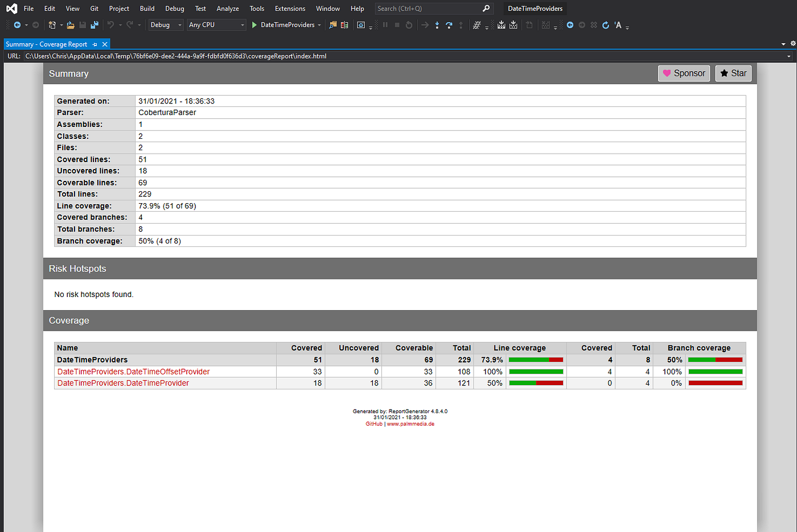Image resolution: width=797 pixels, height=532 pixels.
Task: Click the Line coverage column header
Action: 520,348
